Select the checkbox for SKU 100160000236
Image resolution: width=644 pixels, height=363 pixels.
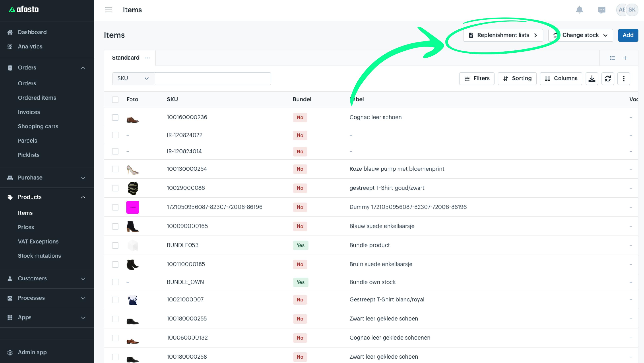[115, 117]
